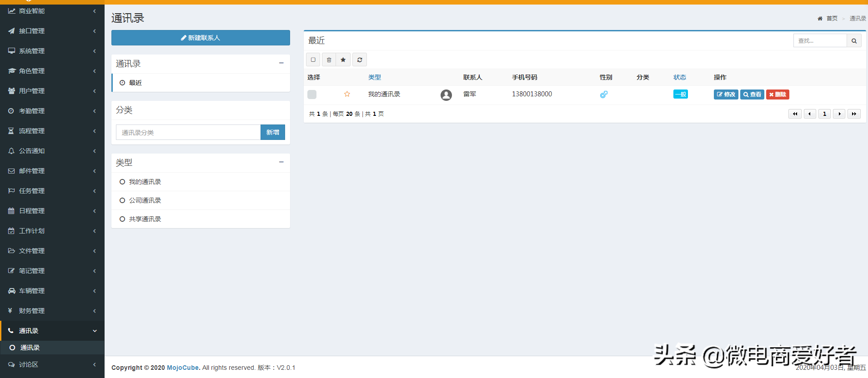Click the search magnifier button
Viewport: 868px width, 378px height.
tap(854, 41)
